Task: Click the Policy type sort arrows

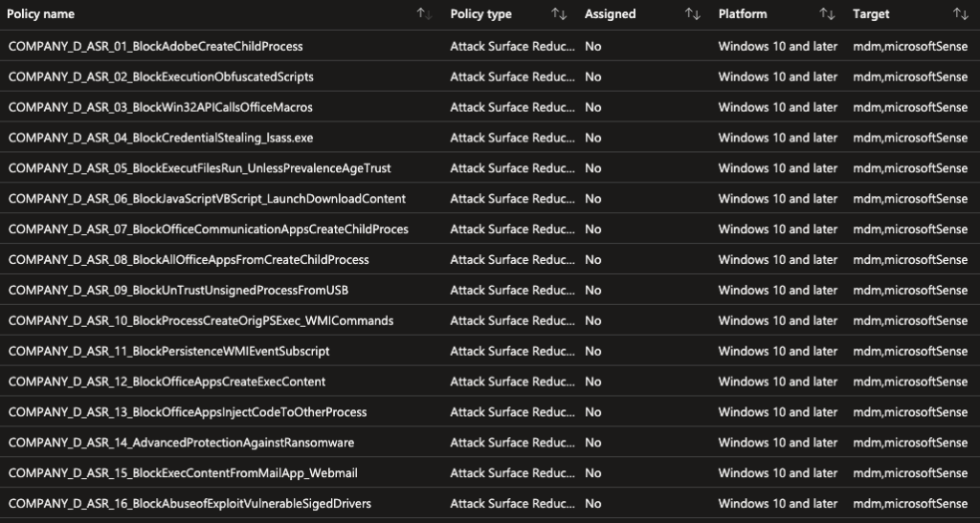Action: (558, 14)
